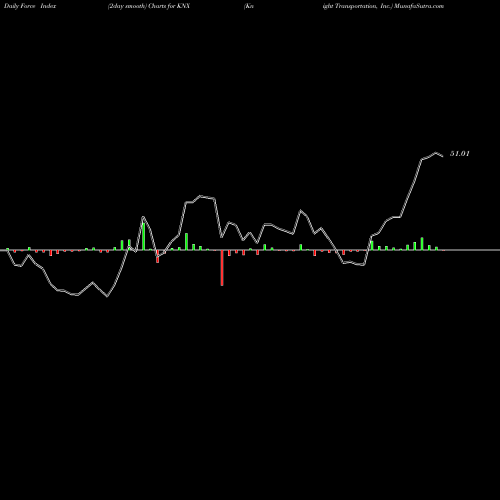Click the tallest green force index bar
The width and height of the screenshot is (500, 500).
click(x=144, y=236)
